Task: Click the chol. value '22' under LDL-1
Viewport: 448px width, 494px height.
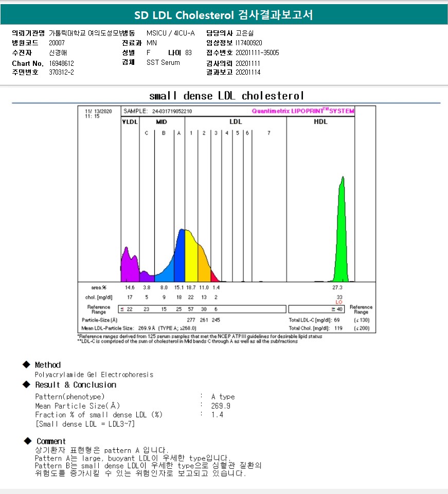Action: [191, 297]
